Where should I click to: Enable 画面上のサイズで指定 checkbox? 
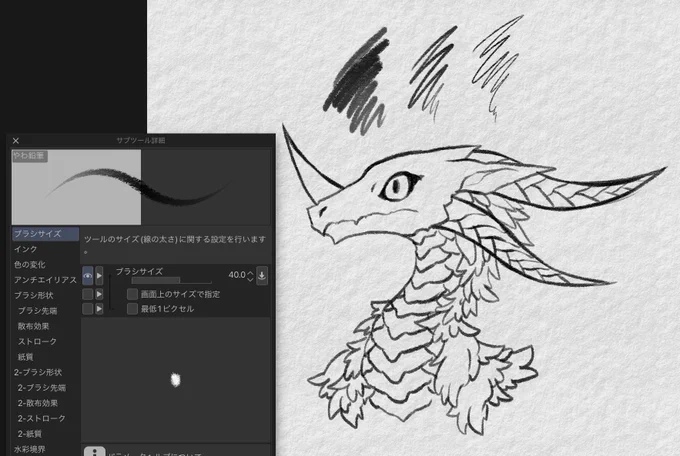[132, 294]
